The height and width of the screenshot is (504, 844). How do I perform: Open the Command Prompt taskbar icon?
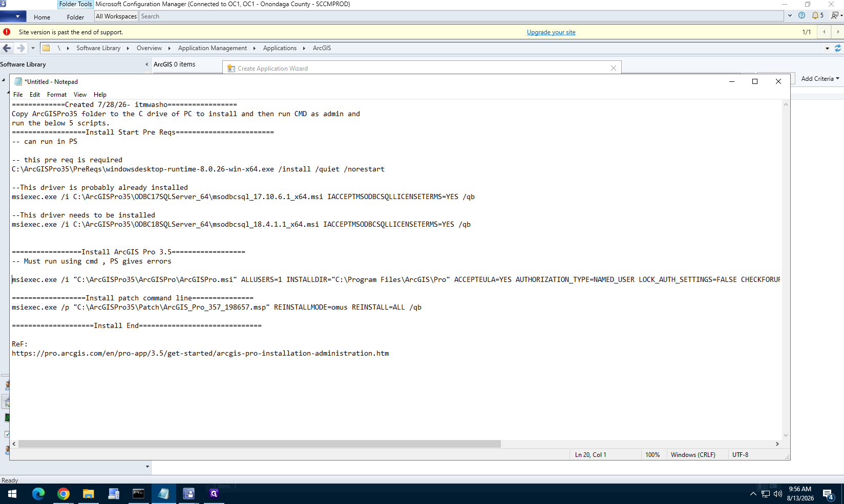click(x=138, y=494)
